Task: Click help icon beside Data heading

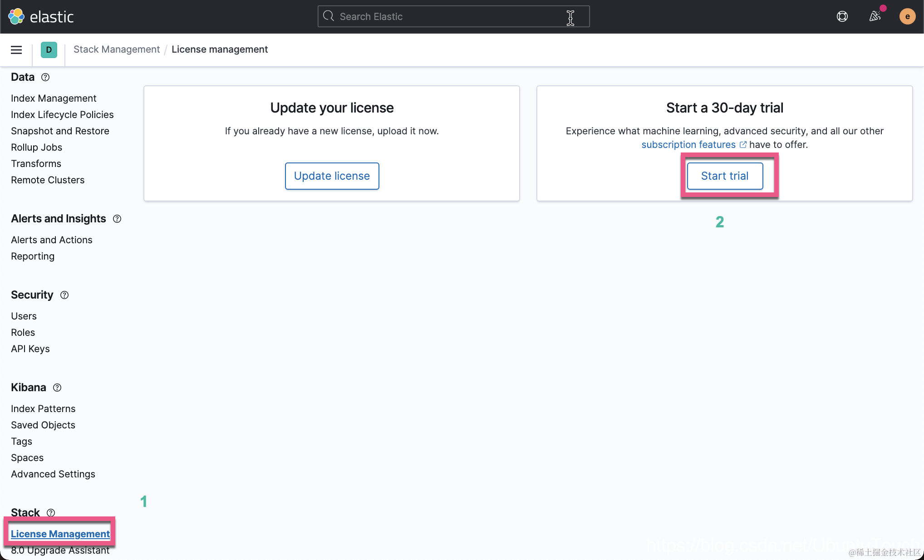Action: coord(45,77)
